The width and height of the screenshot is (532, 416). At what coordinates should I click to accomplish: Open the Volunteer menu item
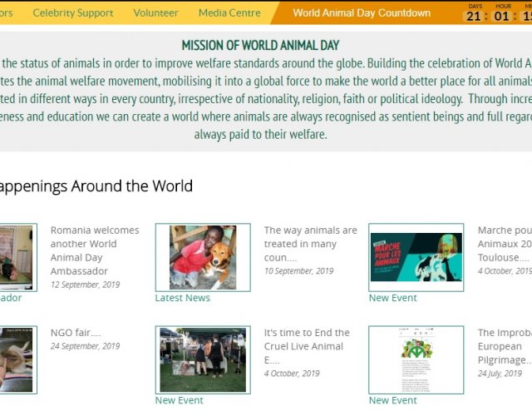coord(155,13)
